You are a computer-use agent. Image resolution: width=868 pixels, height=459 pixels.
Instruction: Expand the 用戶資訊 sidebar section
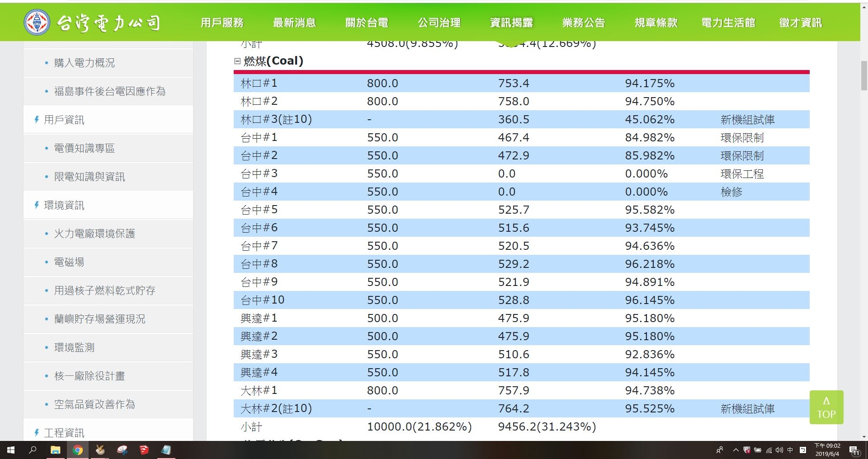[64, 120]
